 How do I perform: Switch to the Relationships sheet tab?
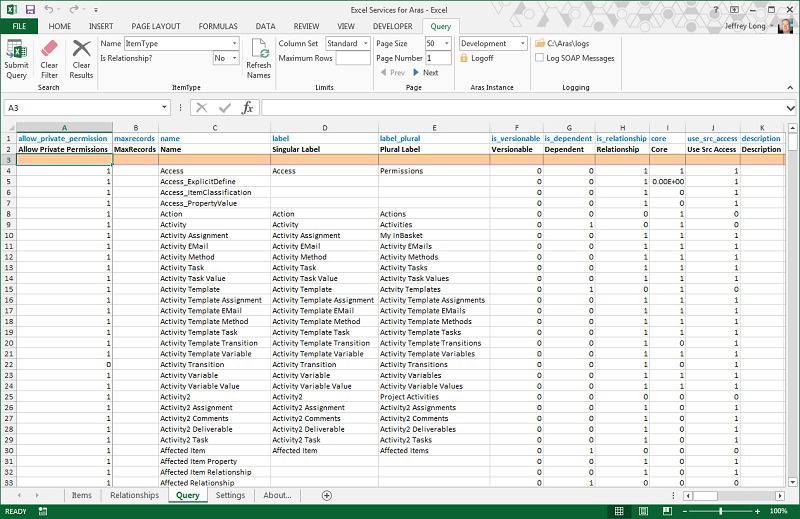[x=135, y=495]
